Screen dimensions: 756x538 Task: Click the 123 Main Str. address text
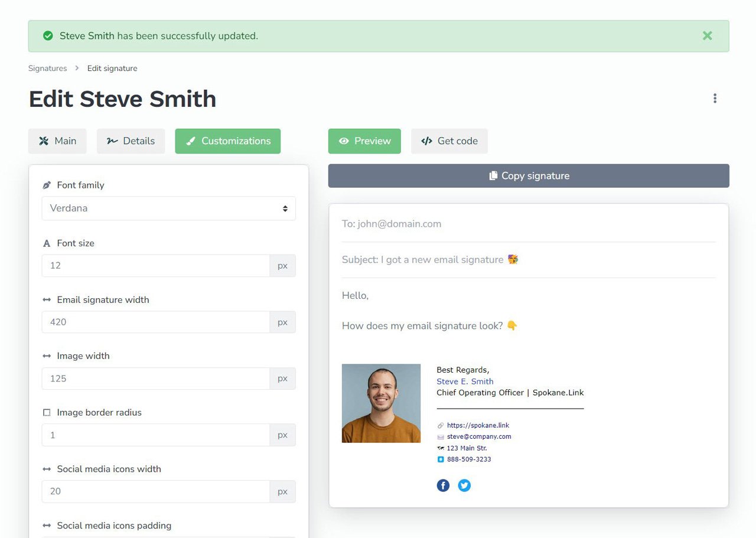(467, 448)
